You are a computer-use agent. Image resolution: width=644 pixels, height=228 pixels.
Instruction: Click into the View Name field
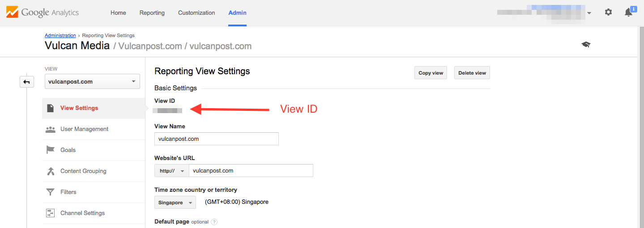point(217,139)
